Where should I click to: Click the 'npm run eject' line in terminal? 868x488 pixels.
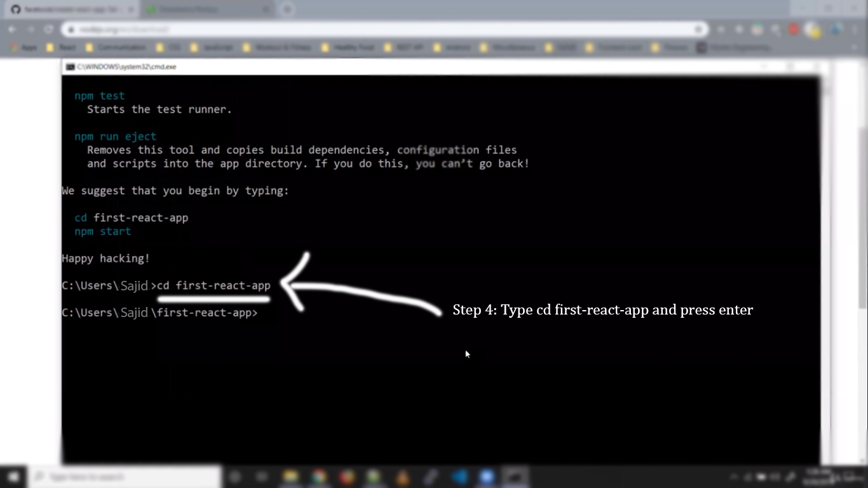tap(115, 137)
